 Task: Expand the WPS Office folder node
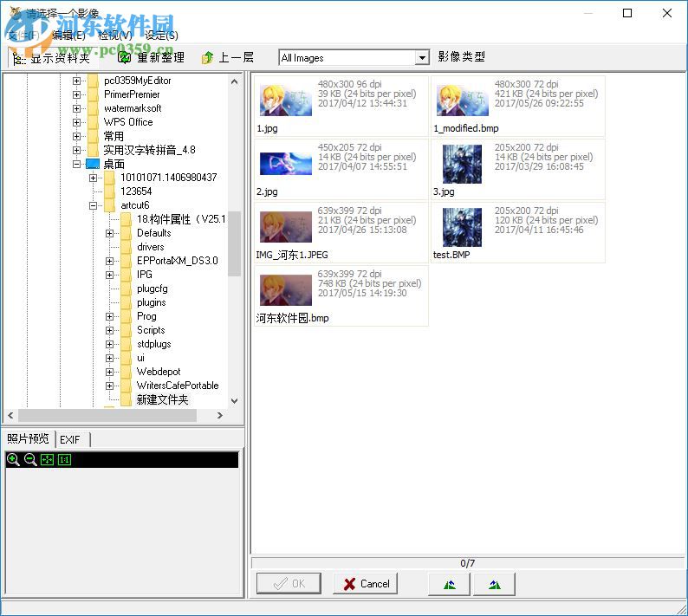(76, 122)
